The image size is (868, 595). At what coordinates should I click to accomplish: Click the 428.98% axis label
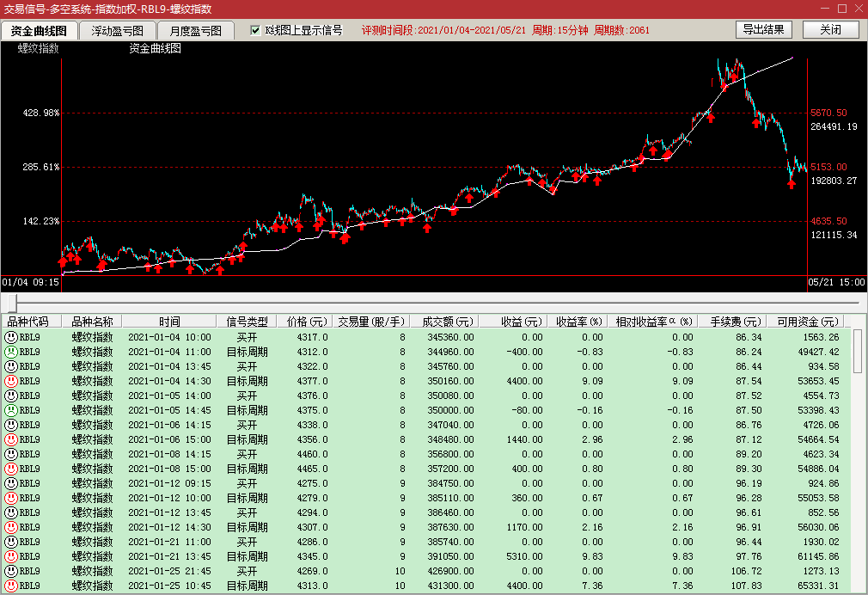(40, 113)
